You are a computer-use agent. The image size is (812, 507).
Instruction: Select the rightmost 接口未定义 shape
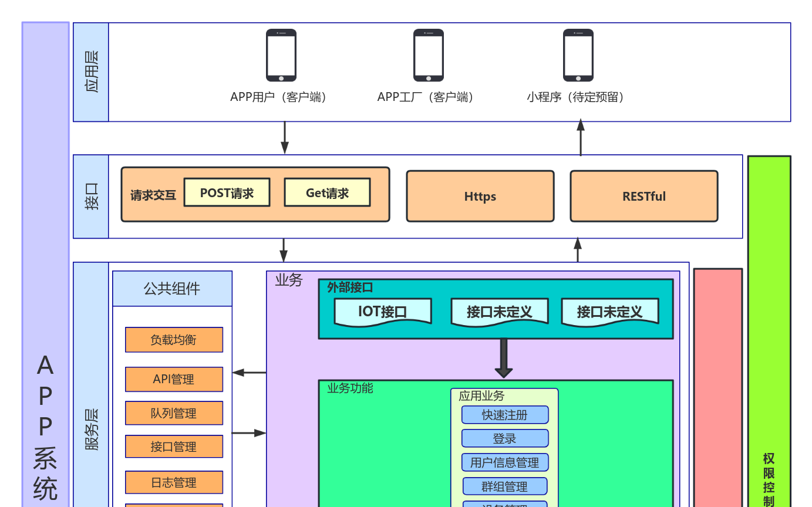pos(610,312)
